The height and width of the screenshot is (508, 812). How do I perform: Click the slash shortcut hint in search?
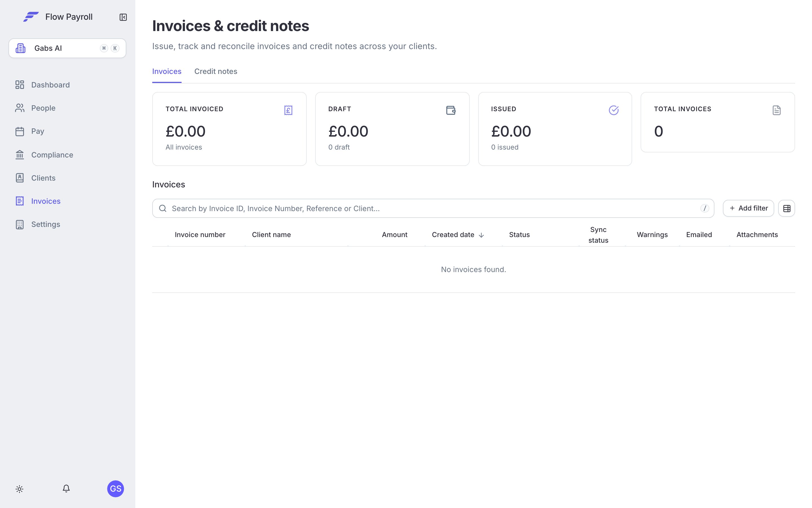coord(705,208)
